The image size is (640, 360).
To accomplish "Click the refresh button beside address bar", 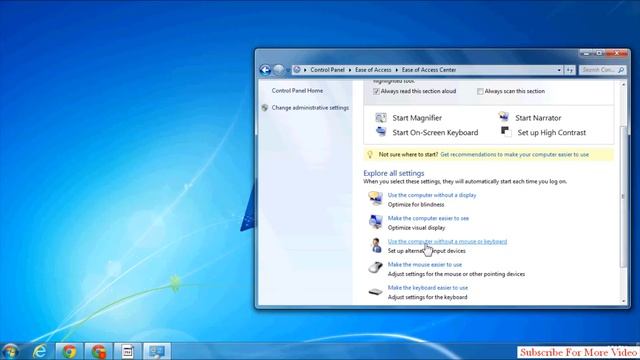I will (570, 70).
